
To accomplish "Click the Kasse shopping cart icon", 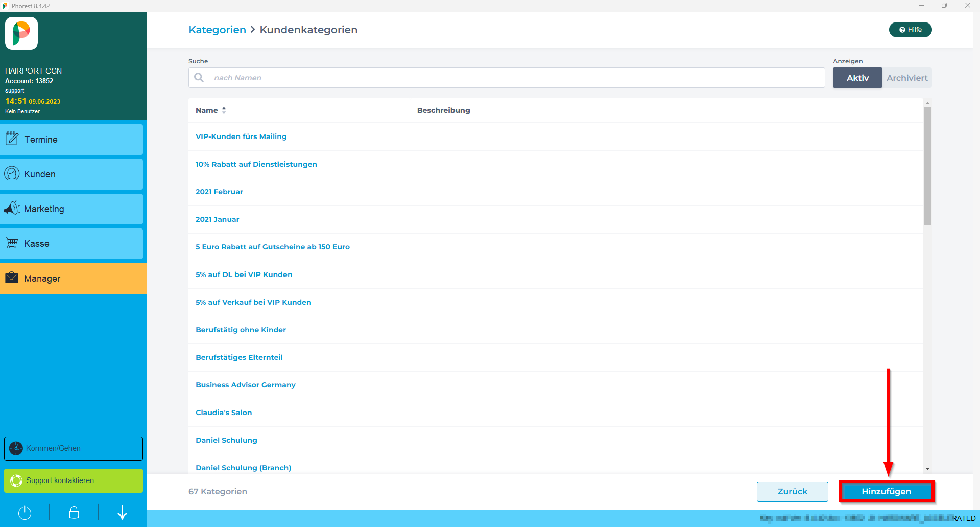I will 12,243.
